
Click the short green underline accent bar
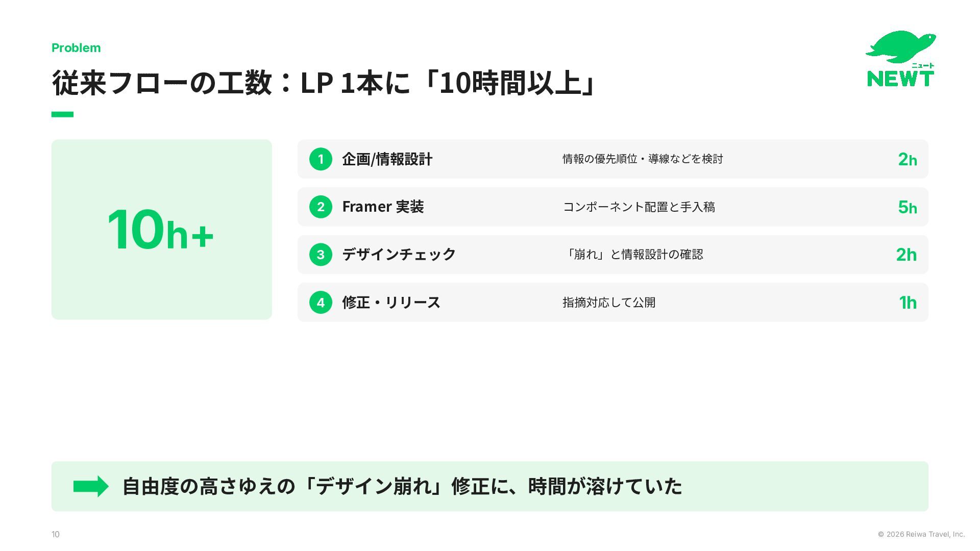pyautogui.click(x=62, y=114)
